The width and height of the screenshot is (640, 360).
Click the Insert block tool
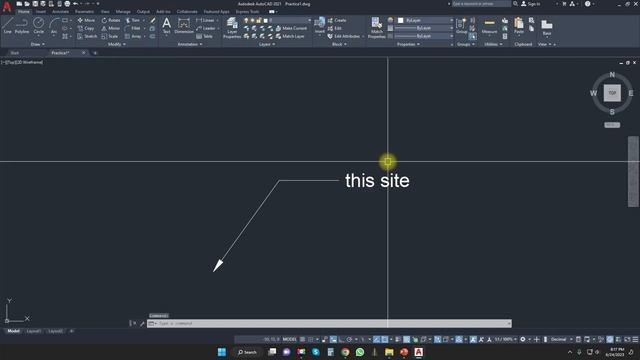[x=320, y=26]
